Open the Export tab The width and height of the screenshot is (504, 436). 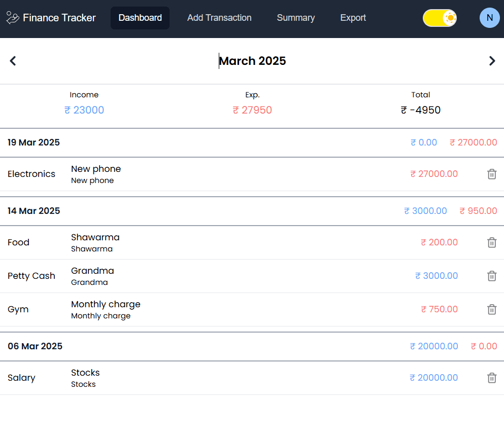tap(353, 18)
